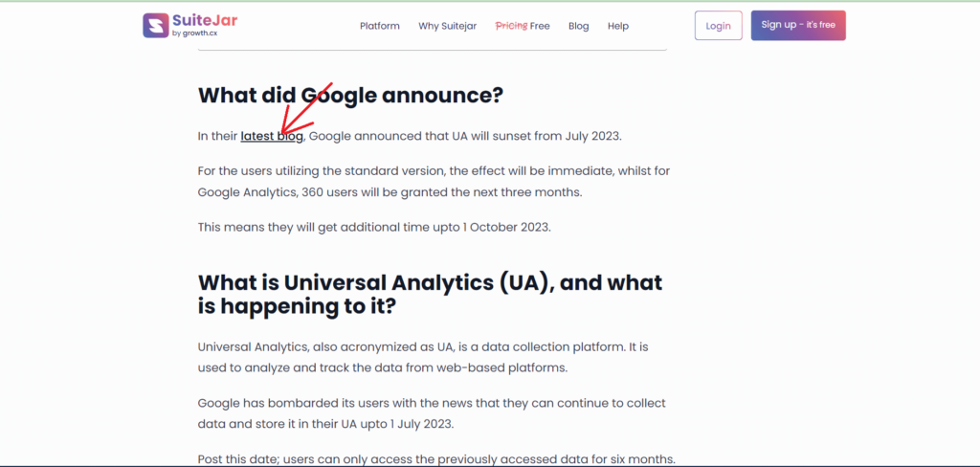Follow the 'latest blog' hyperlink

tap(272, 136)
